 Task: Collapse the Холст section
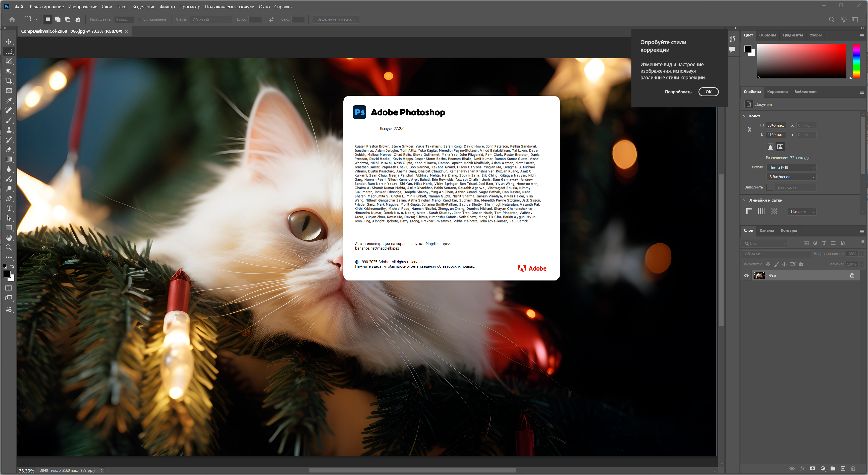tap(745, 116)
